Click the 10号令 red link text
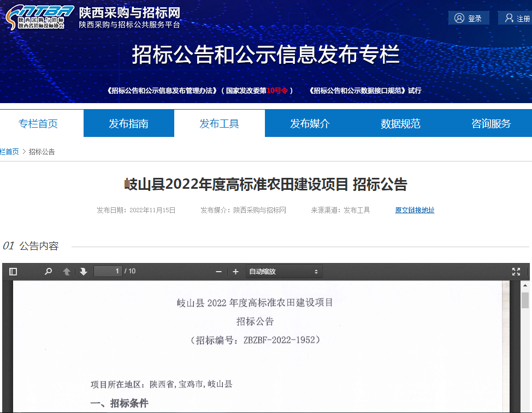 (x=277, y=91)
